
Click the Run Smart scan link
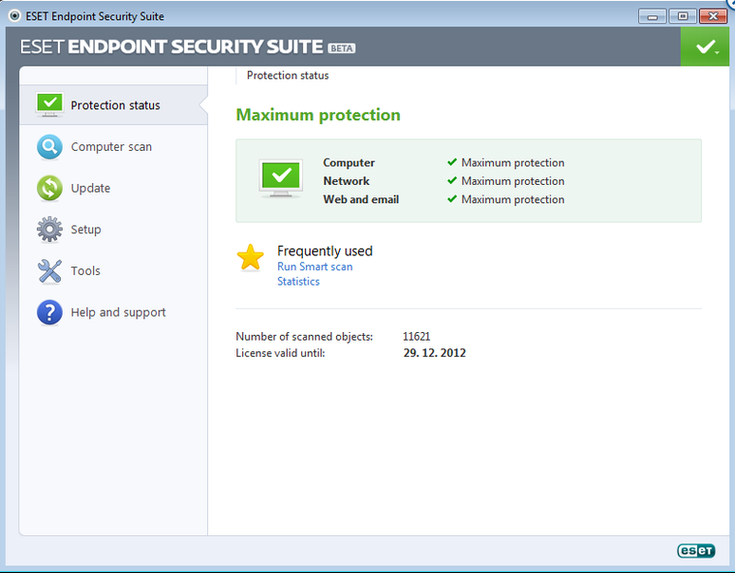pos(315,267)
